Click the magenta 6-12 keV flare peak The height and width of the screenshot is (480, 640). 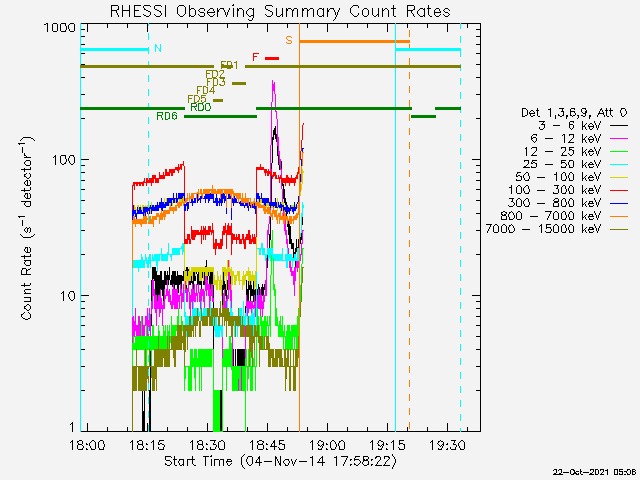273,84
